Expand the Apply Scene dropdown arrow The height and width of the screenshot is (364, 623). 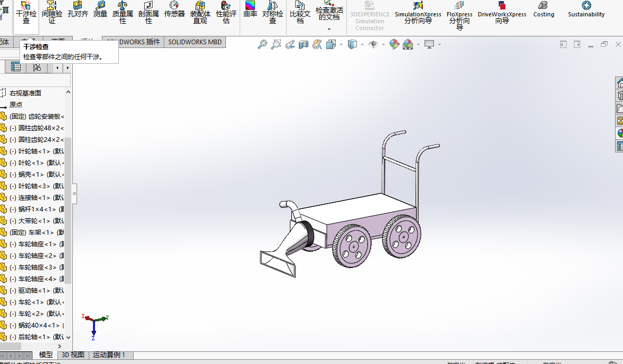pos(418,44)
